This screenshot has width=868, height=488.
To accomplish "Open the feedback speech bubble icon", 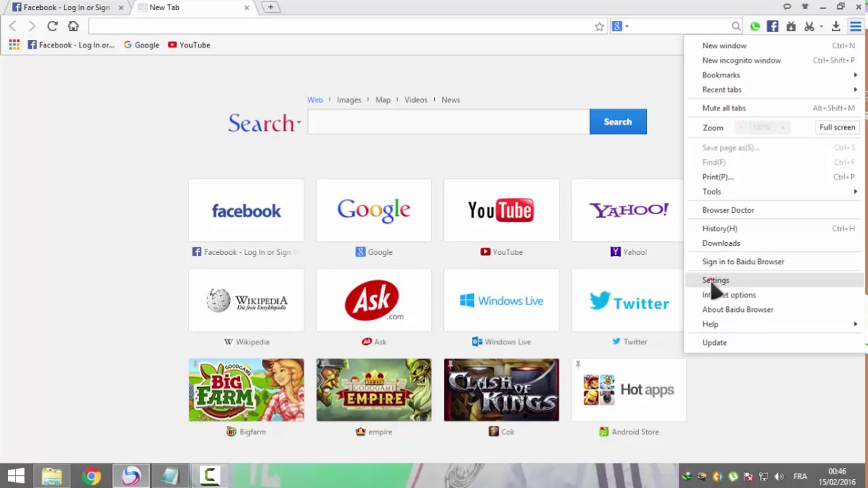I will [x=787, y=7].
